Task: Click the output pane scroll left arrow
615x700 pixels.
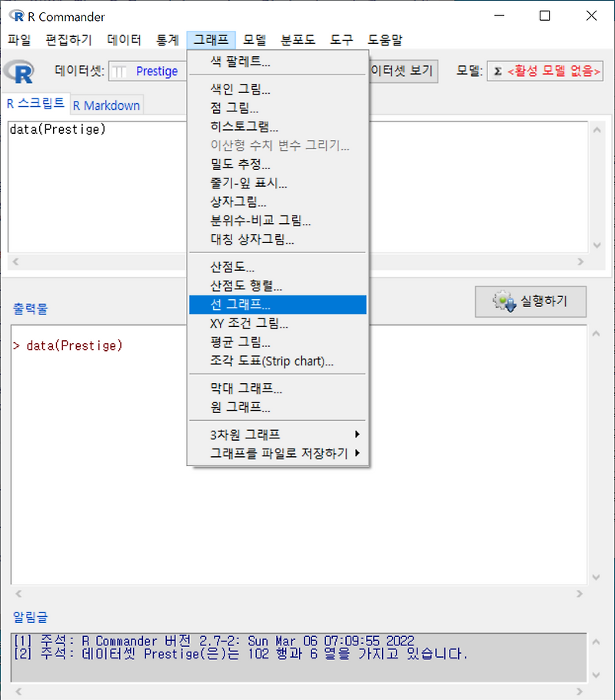Action: tap(18, 594)
